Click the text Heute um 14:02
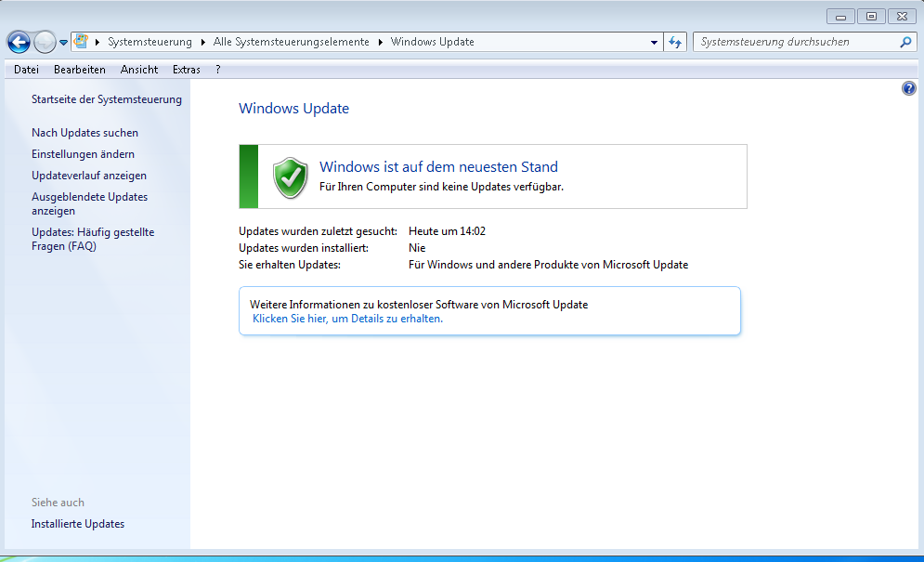Viewport: 924px width, 562px height. 448,231
